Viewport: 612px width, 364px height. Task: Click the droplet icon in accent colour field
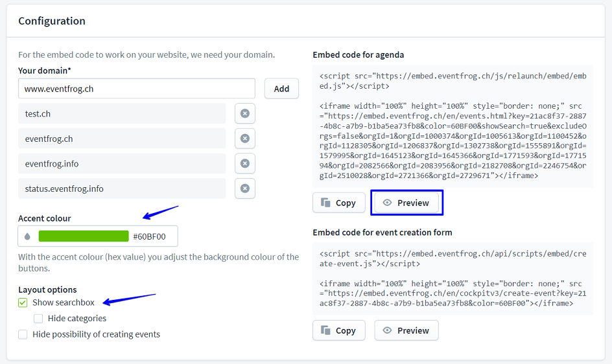(27, 236)
